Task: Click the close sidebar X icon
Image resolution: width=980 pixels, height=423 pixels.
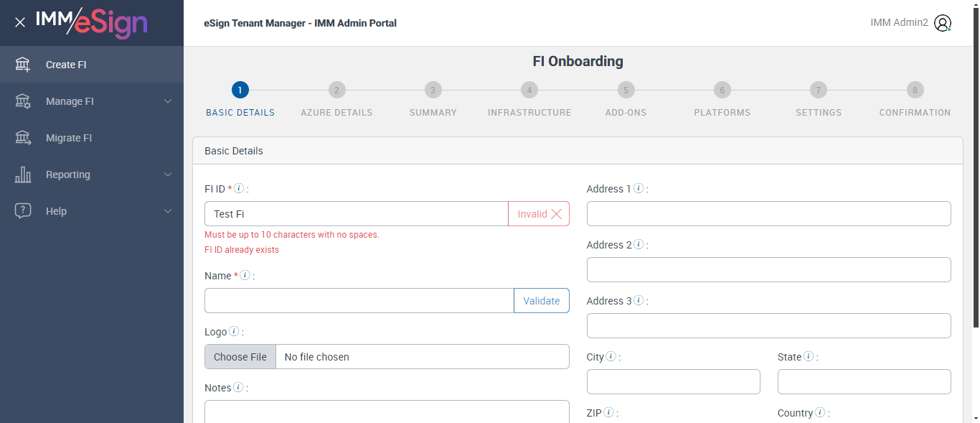Action: pyautogui.click(x=20, y=22)
